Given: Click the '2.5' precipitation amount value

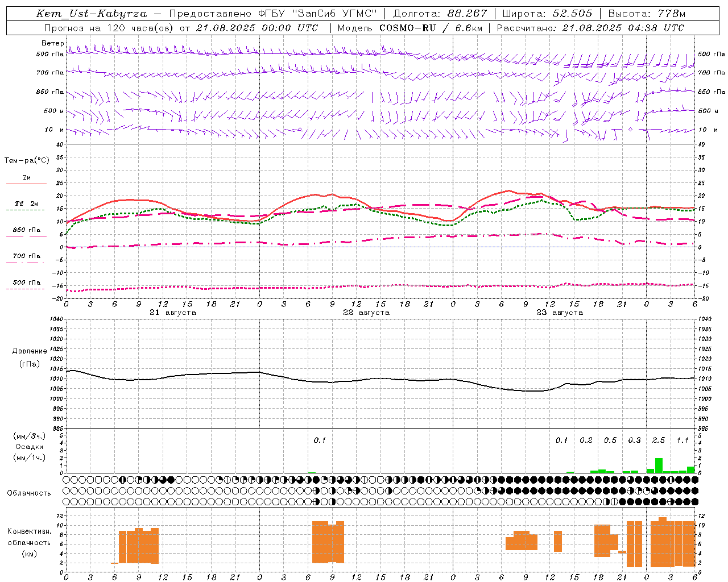Looking at the screenshot, I should [659, 440].
